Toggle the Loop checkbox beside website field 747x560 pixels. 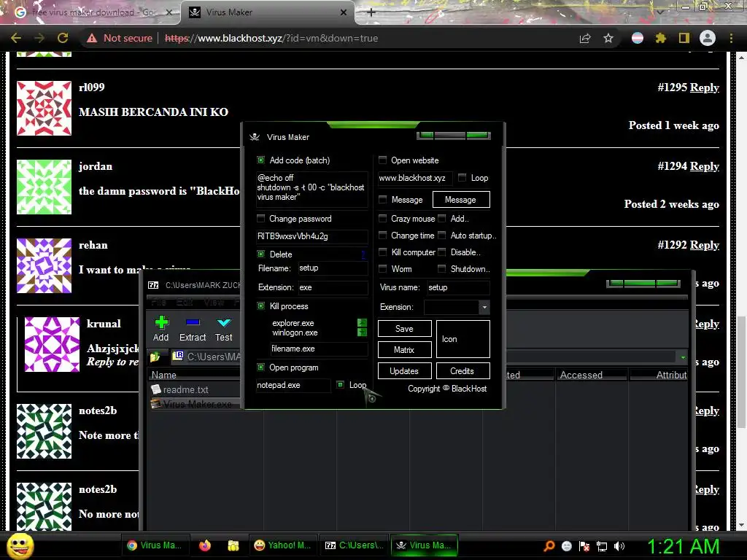pyautogui.click(x=462, y=177)
